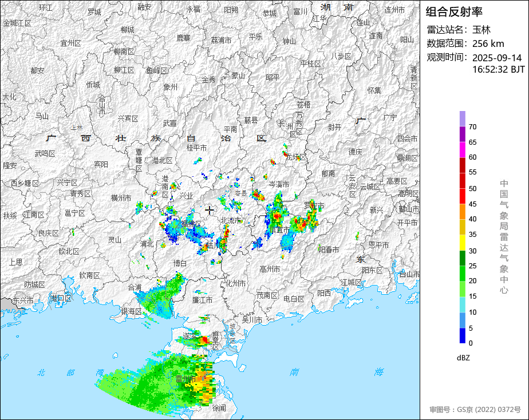
Task: Pick the lavender swatch above 70 dBZ
Action: tap(462, 118)
